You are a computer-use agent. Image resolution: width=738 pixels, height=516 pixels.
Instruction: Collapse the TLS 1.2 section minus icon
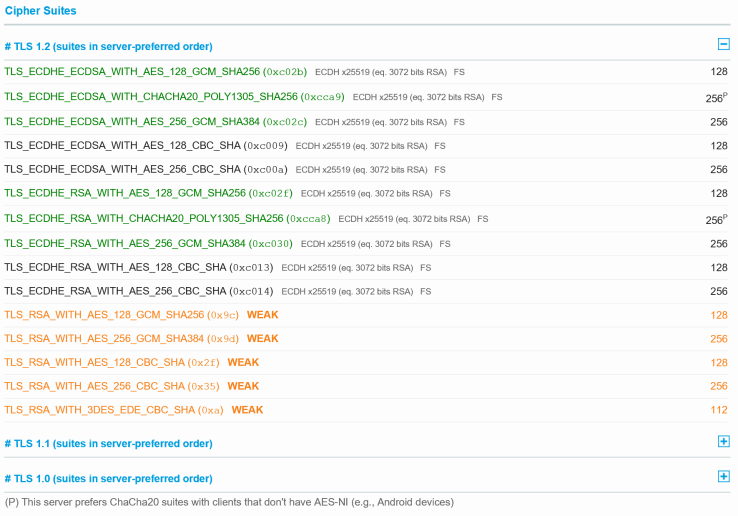(723, 44)
